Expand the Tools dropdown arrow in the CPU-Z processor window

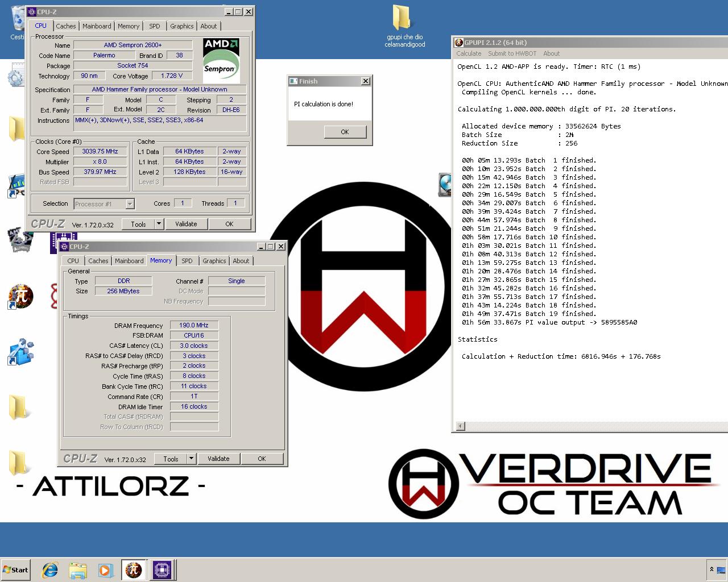[159, 224]
